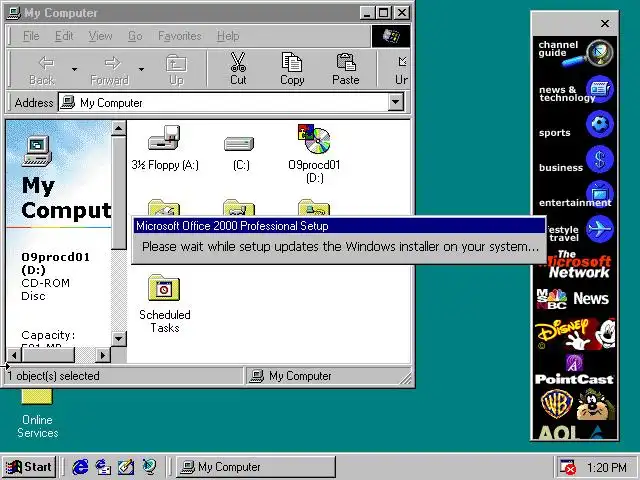The image size is (640, 480).
Task: Open The Microsoft Network channel
Action: (x=578, y=265)
